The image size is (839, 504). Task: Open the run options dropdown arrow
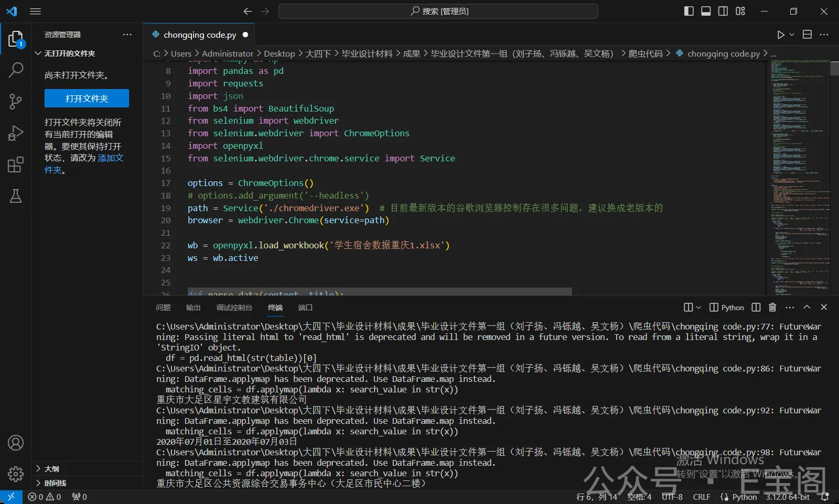coord(792,35)
